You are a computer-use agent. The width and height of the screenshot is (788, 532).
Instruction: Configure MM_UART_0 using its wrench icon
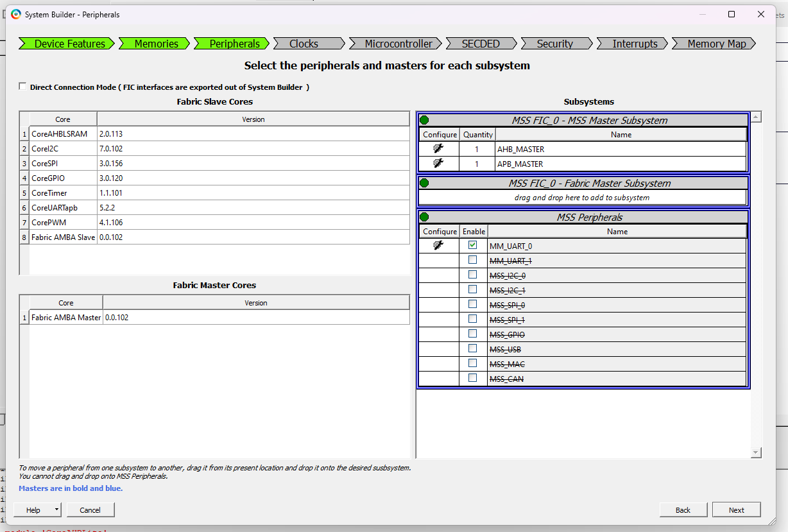pyautogui.click(x=440, y=245)
